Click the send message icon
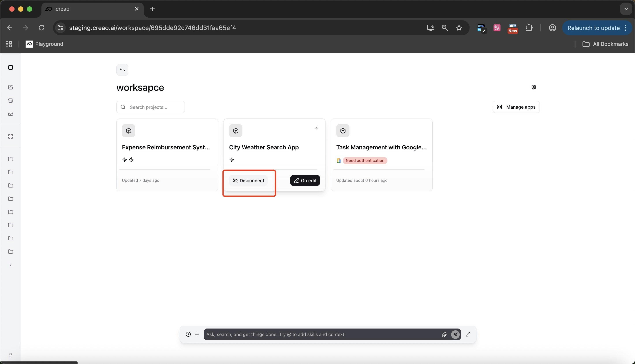This screenshot has height=364, width=635. [x=455, y=334]
